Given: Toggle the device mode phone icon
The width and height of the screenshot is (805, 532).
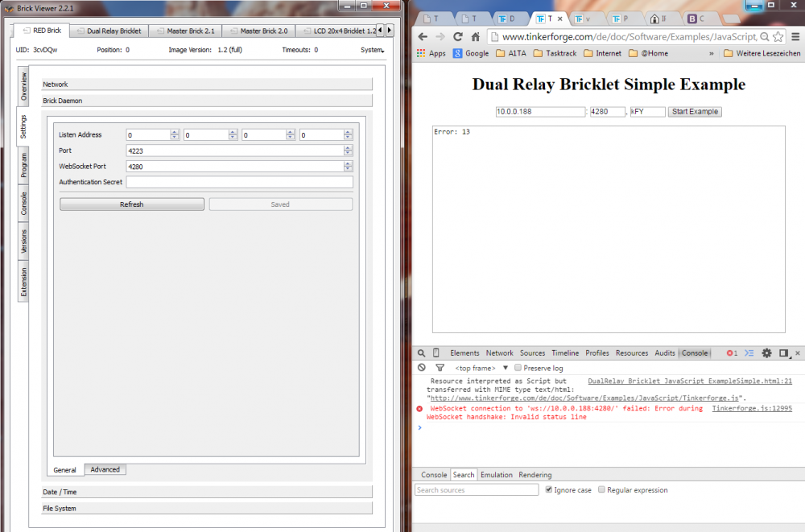Looking at the screenshot, I should point(436,353).
